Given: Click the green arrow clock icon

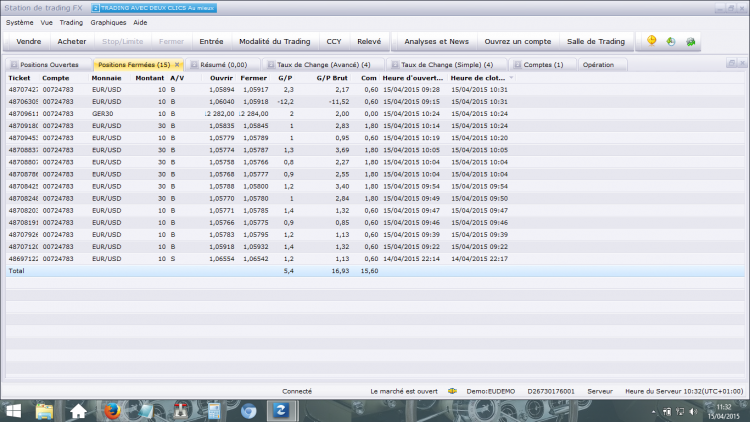Looking at the screenshot, I should (671, 42).
